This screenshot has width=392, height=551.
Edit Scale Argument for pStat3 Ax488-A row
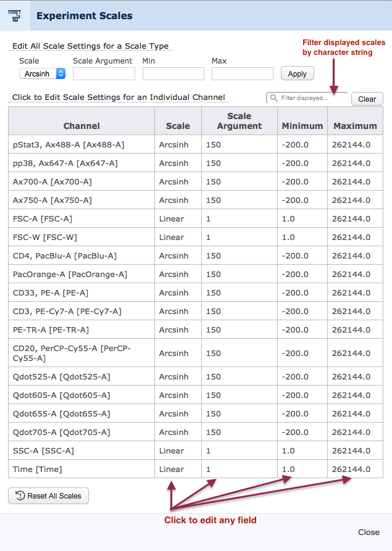[x=240, y=144]
